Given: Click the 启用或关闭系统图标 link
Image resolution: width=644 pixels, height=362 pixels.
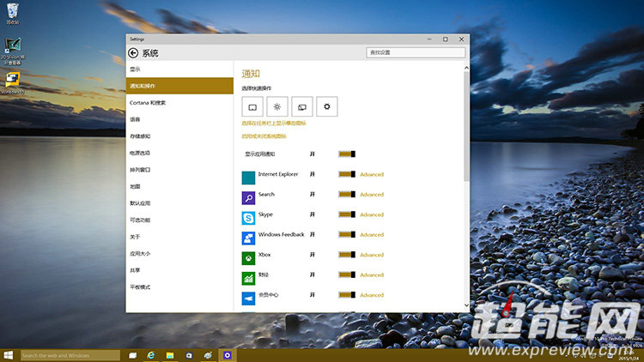Looking at the screenshot, I should coord(264,136).
